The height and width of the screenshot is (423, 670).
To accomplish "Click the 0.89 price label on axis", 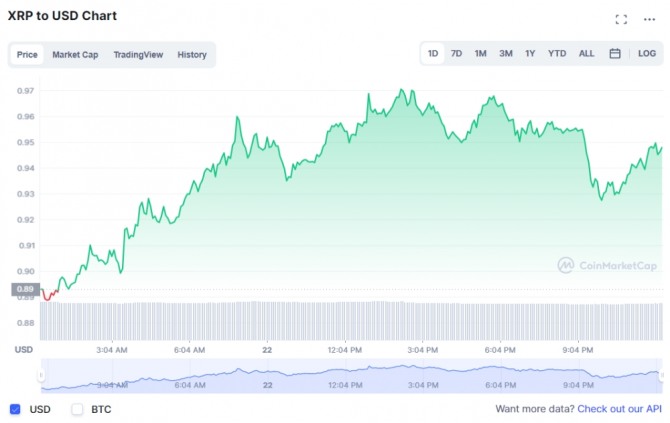I will tap(25, 289).
